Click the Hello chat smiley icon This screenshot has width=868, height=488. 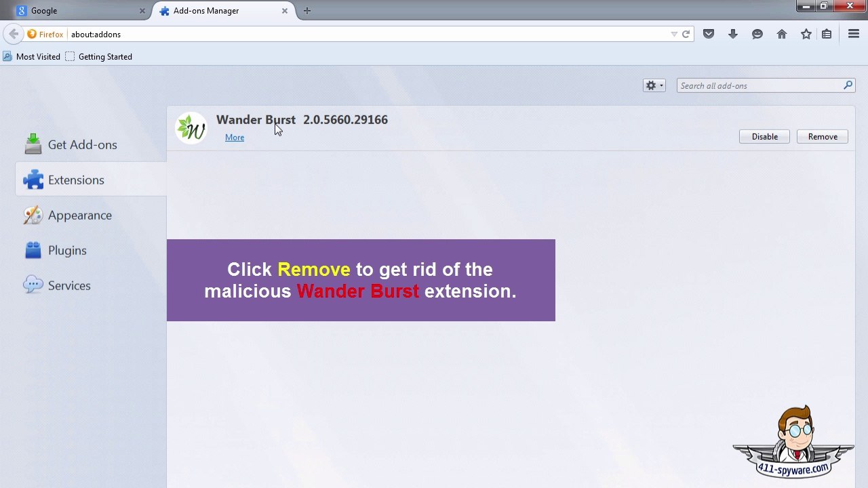click(757, 34)
